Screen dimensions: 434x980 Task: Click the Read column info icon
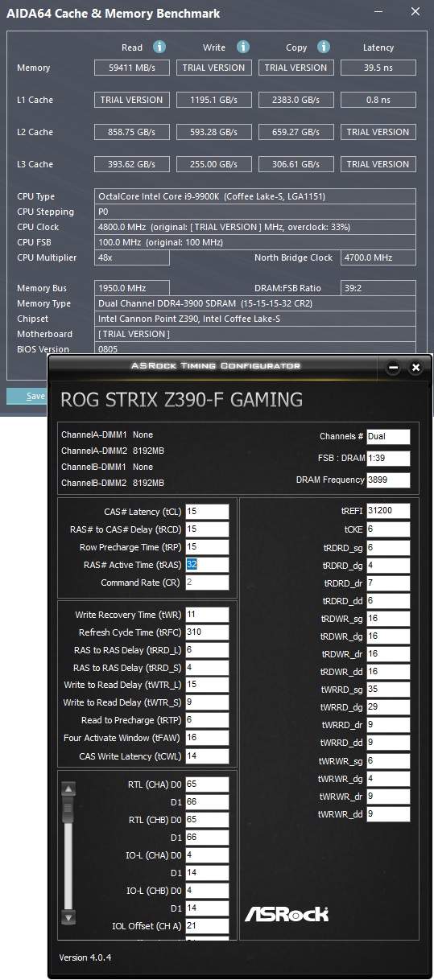click(x=159, y=47)
